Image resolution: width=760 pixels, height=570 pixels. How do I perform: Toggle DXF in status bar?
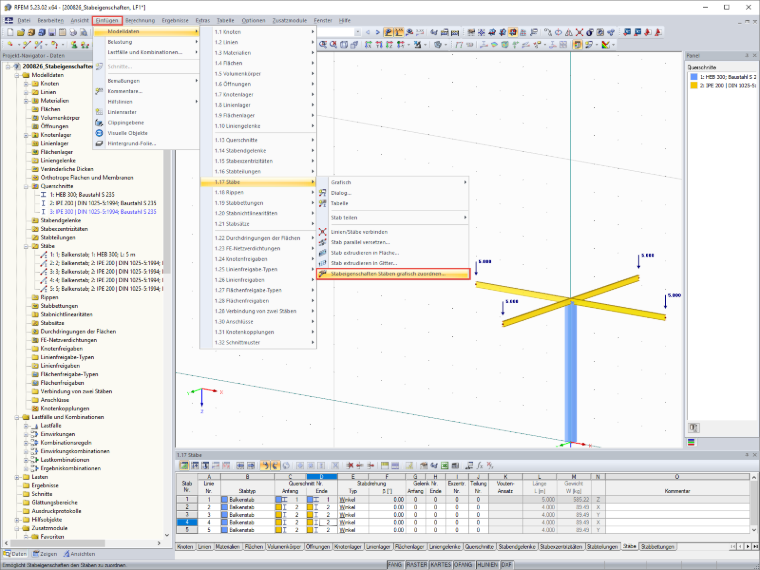point(507,565)
